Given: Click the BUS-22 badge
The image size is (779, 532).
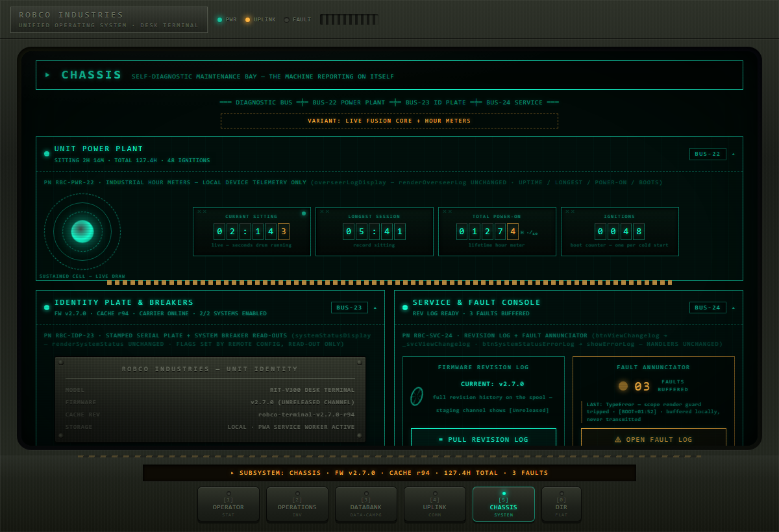Looking at the screenshot, I should pos(708,154).
